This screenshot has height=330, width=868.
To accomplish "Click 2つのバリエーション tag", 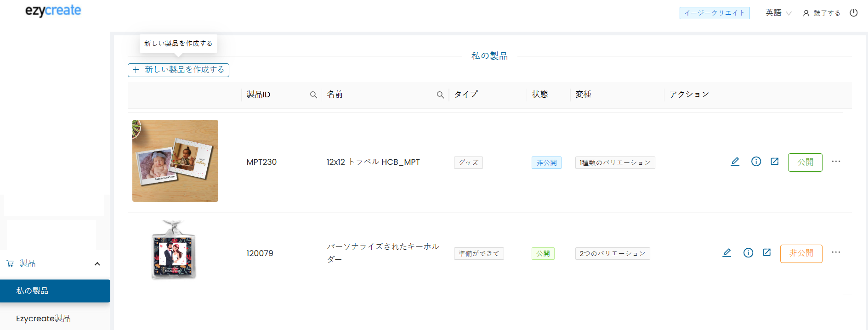I will 613,253.
